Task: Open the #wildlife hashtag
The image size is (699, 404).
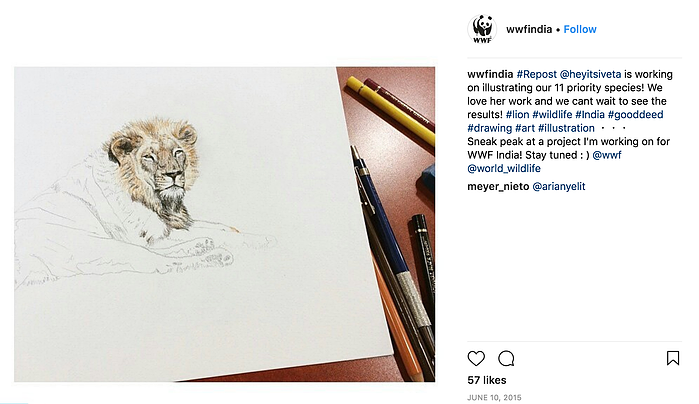Action: click(552, 115)
